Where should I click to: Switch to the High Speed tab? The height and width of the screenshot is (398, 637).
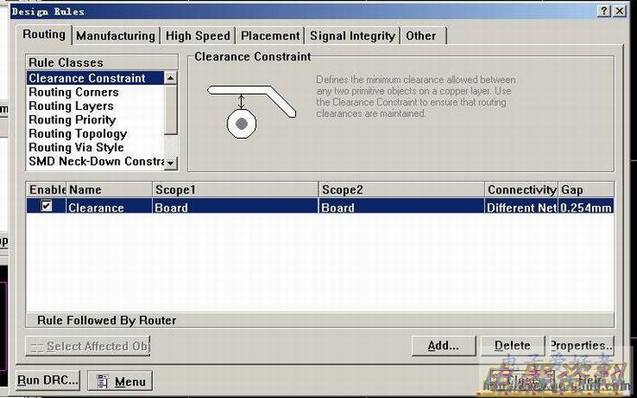198,36
